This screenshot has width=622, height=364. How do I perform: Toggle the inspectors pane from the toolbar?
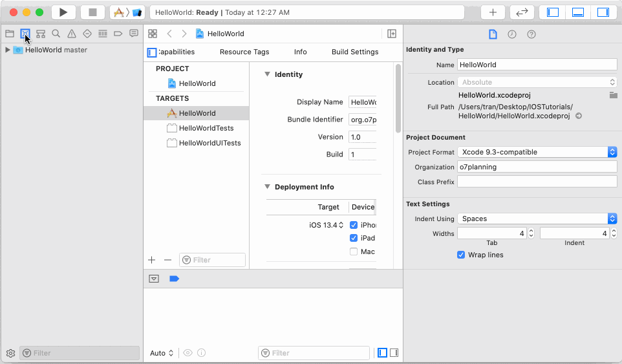click(x=603, y=12)
